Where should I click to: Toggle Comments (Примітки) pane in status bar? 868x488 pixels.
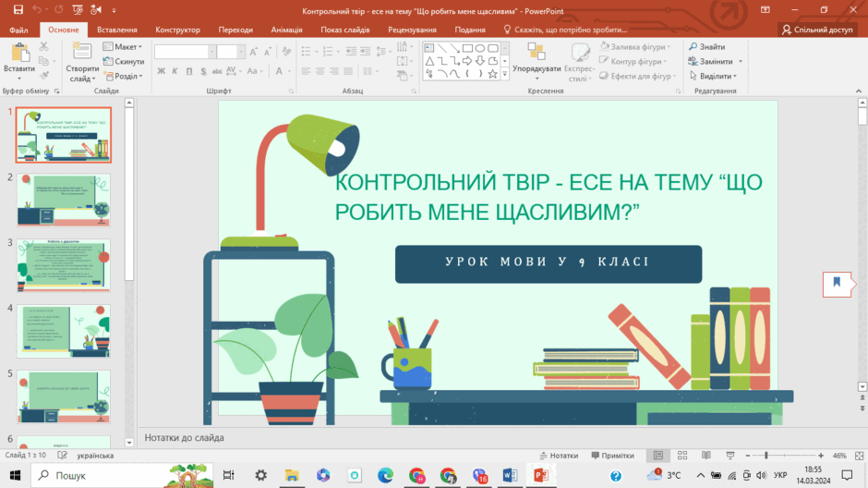612,456
